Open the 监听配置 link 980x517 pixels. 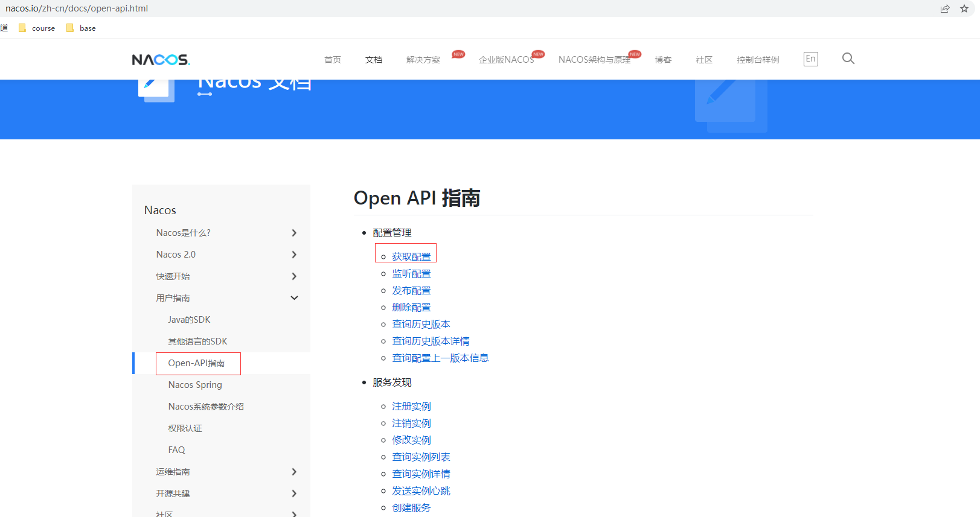point(412,274)
